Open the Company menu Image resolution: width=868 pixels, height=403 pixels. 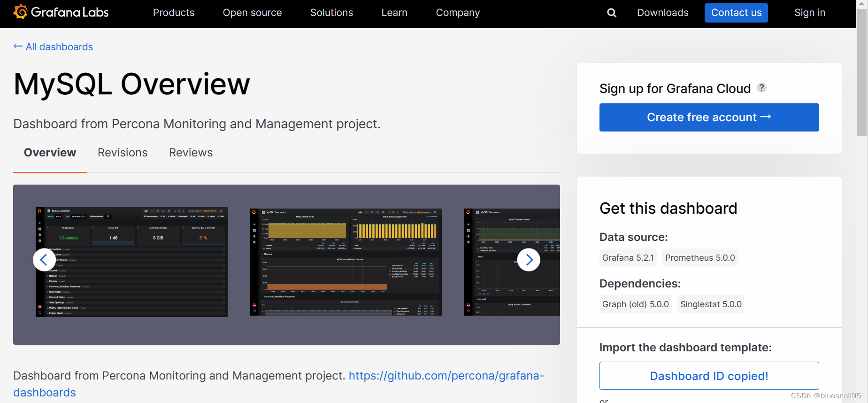click(458, 13)
